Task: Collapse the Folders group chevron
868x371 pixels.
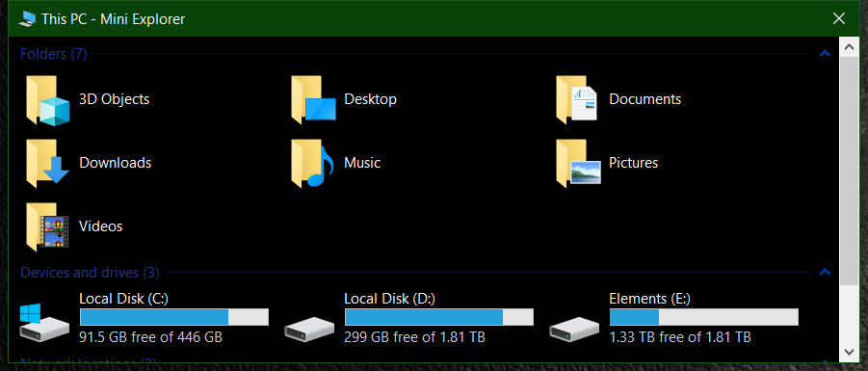Action: 825,54
